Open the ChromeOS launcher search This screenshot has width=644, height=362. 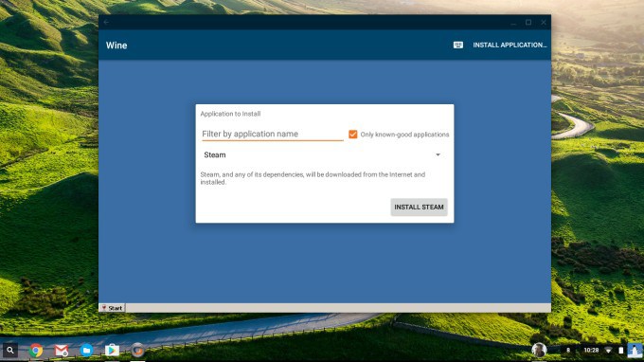point(10,350)
